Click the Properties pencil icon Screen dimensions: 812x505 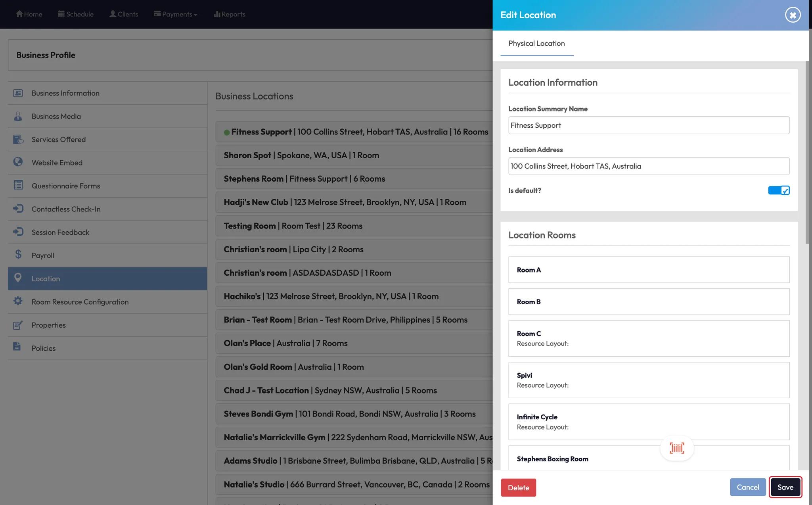[18, 325]
